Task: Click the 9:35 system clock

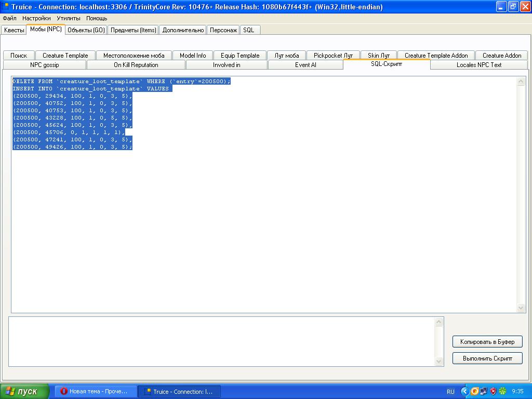Action: pyautogui.click(x=518, y=392)
